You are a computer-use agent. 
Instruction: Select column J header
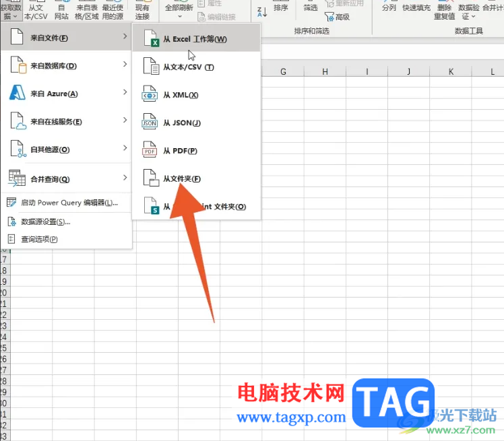408,71
